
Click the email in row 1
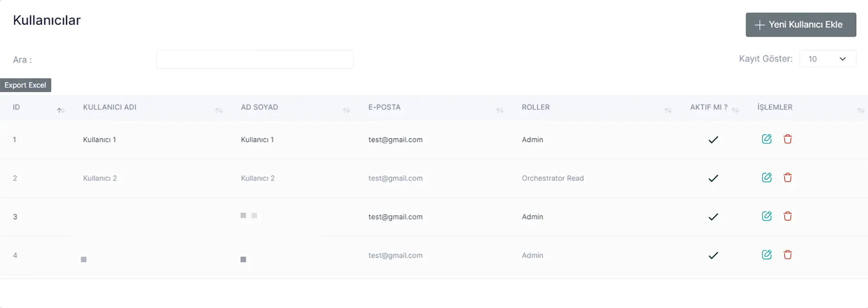[396, 140]
